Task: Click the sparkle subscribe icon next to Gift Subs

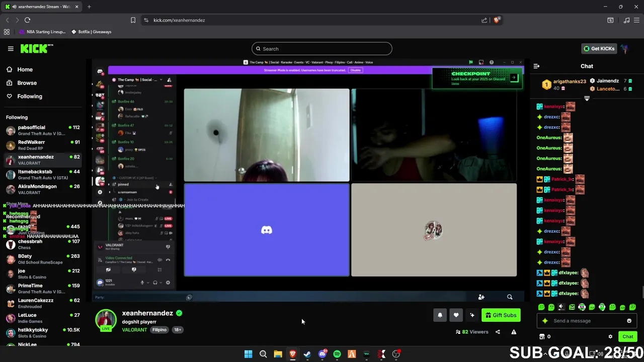Action: tap(472, 315)
